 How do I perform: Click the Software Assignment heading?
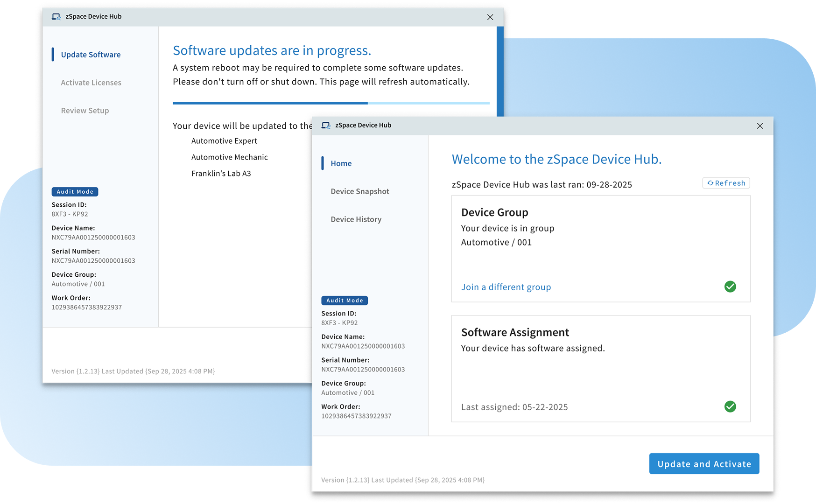(515, 332)
